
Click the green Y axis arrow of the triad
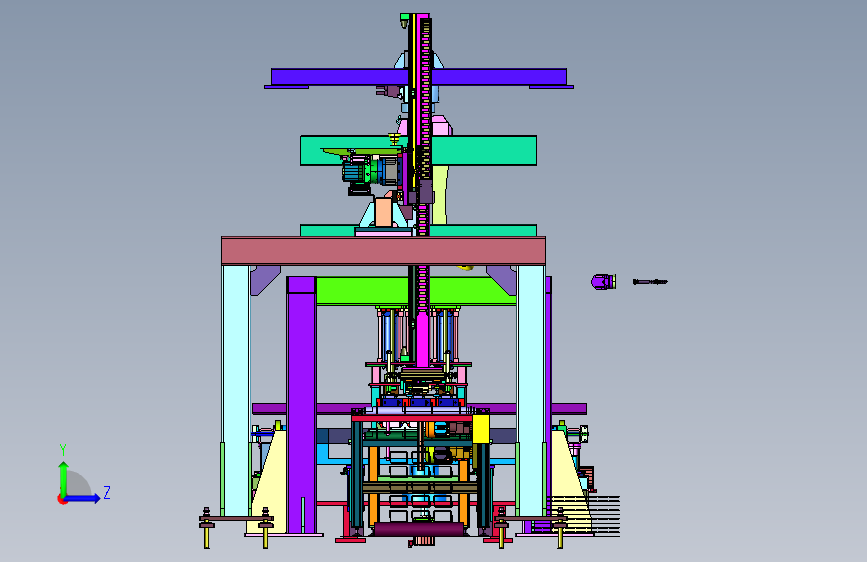point(64,478)
